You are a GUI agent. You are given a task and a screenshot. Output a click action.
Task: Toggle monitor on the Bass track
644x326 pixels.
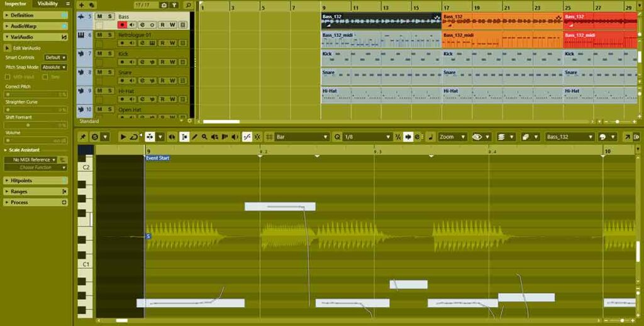[132, 25]
